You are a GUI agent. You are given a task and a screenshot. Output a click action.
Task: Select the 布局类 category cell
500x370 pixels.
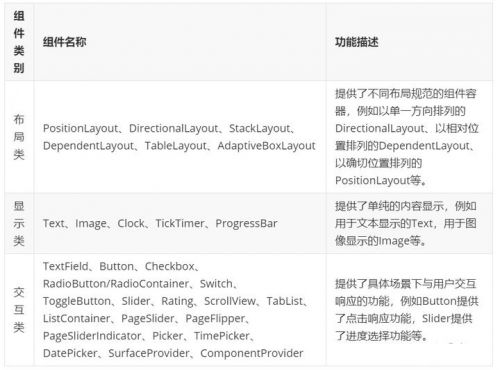coord(19,137)
